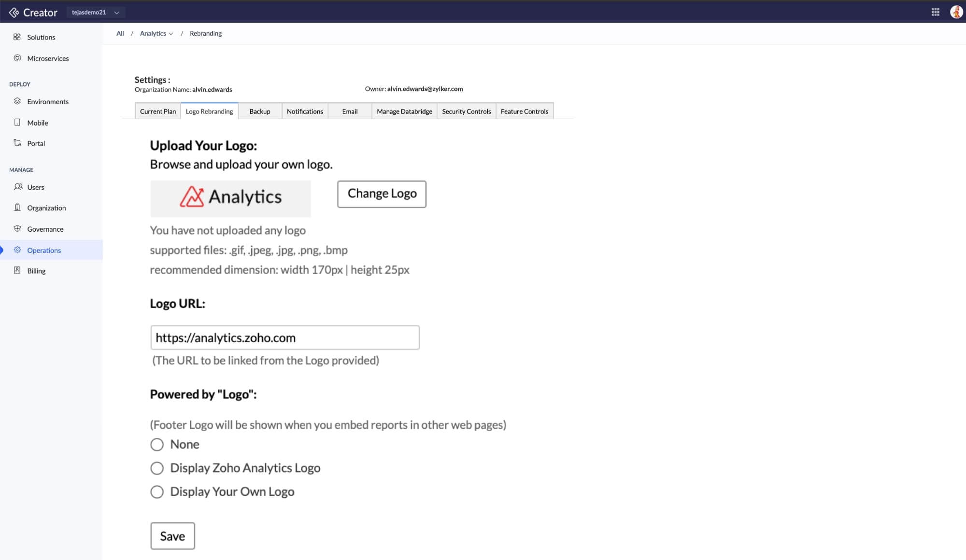The image size is (966, 560).
Task: Choose Display Your Own Logo radio
Action: [x=157, y=492]
